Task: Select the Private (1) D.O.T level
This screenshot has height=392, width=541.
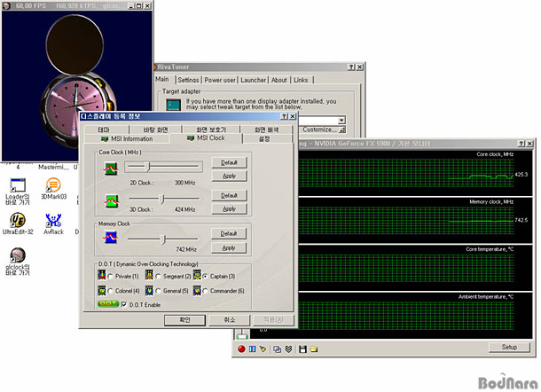Action: [x=110, y=277]
